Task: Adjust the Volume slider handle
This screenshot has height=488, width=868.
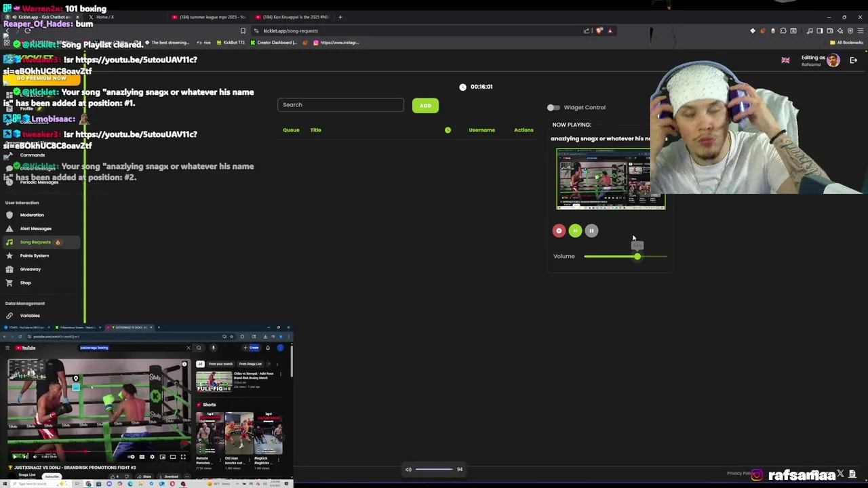Action: pyautogui.click(x=637, y=256)
